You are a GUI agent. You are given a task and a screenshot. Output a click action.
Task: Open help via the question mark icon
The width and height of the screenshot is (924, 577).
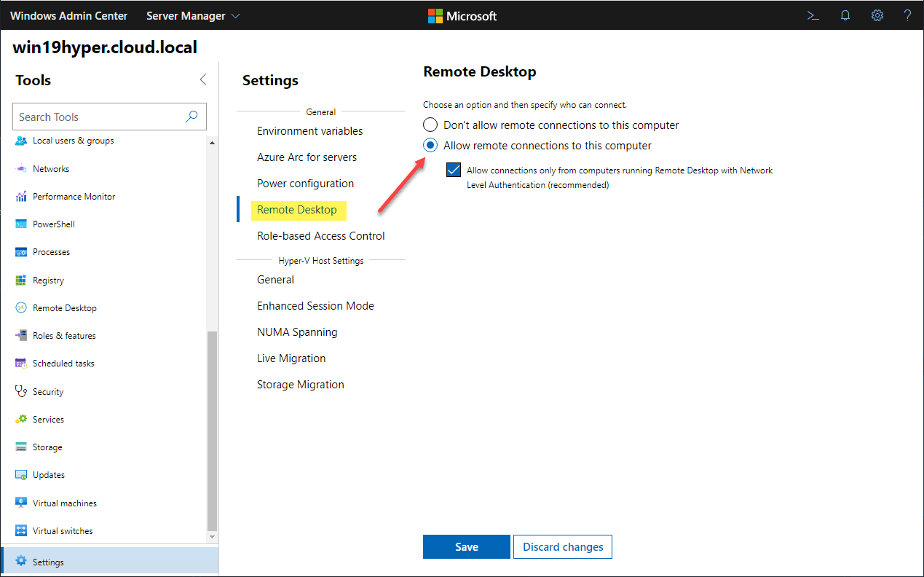tap(907, 15)
